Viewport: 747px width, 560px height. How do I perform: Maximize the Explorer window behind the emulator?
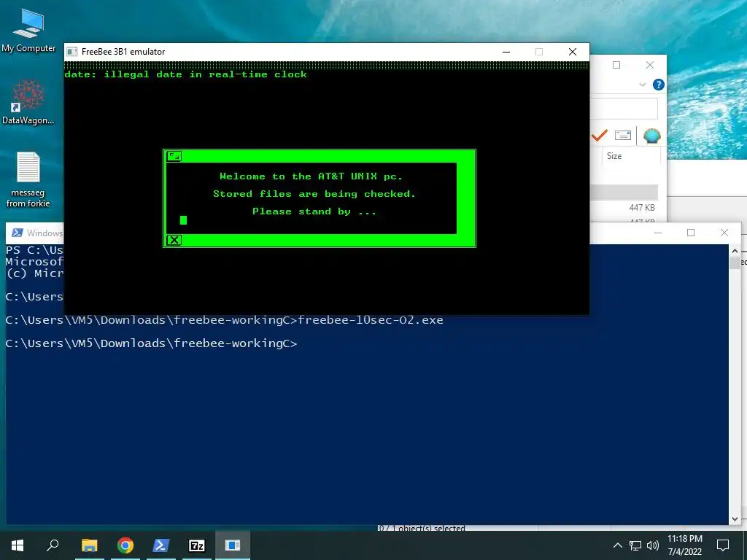tap(616, 65)
